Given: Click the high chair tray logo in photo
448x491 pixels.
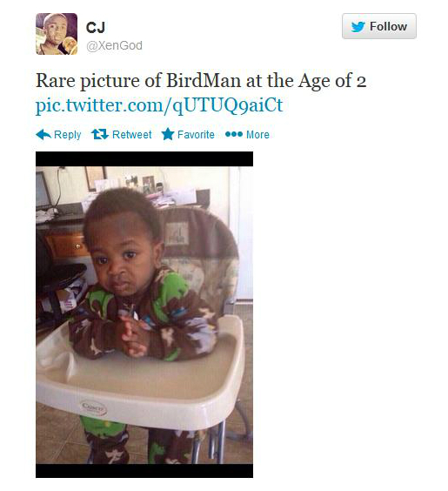Looking at the screenshot, I should point(94,407).
